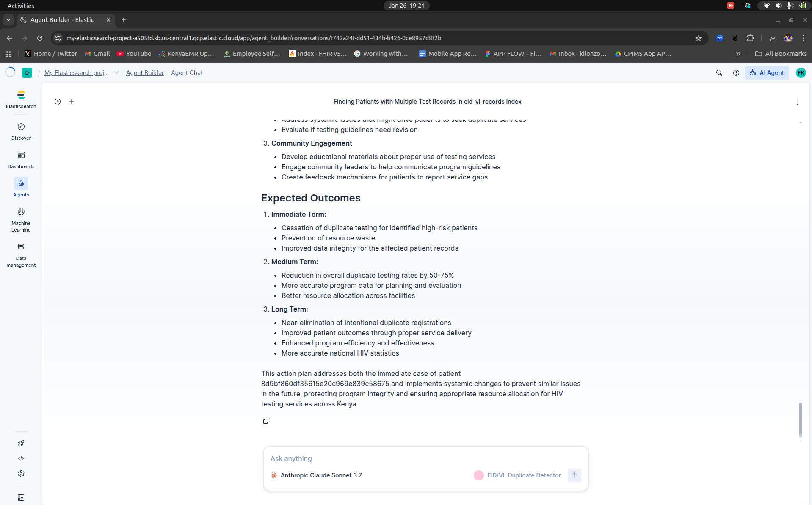Screen dimensions: 812x505
Task: Open My Elasticsearch proj... breadcrumb
Action: pos(77,73)
